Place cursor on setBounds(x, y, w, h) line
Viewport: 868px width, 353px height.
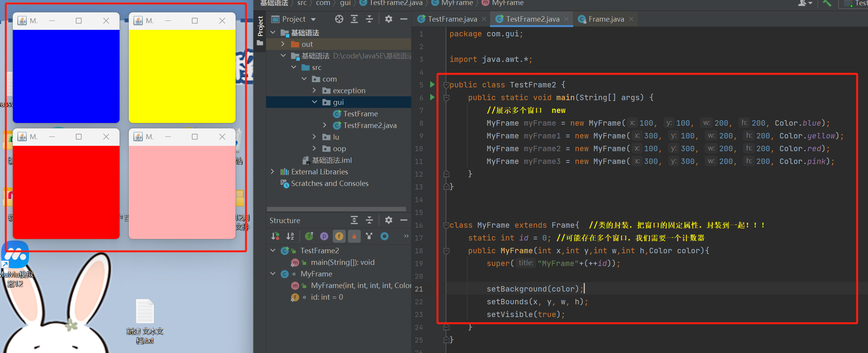[x=537, y=302]
